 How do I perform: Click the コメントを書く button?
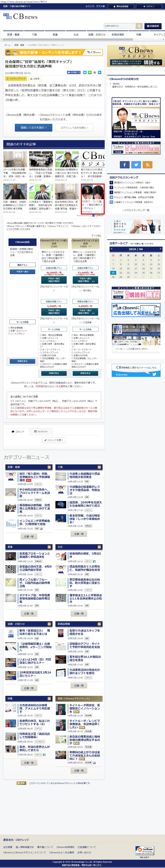54,440
